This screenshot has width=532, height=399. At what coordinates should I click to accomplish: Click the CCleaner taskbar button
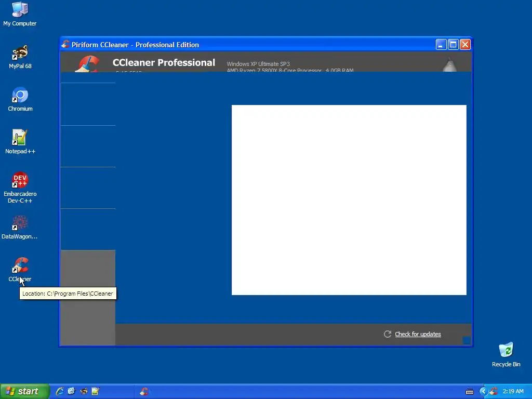pyautogui.click(x=144, y=392)
